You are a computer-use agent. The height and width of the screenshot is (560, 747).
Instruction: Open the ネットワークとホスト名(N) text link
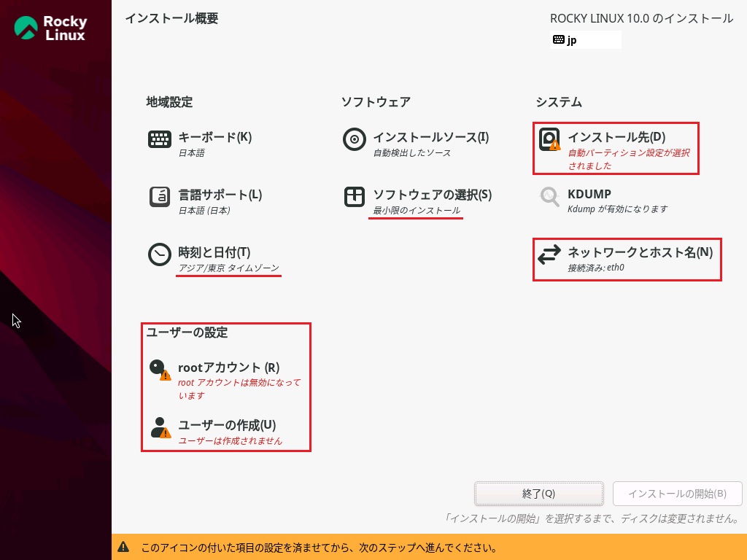point(640,252)
